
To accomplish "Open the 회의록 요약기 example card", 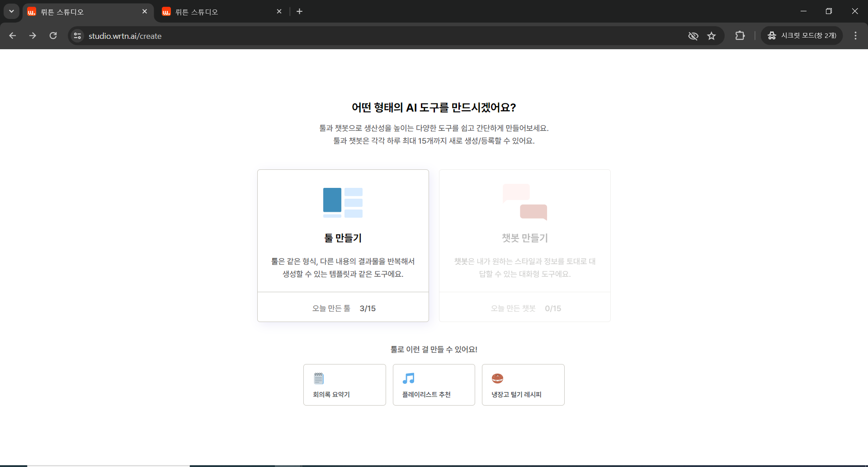I will (x=344, y=385).
